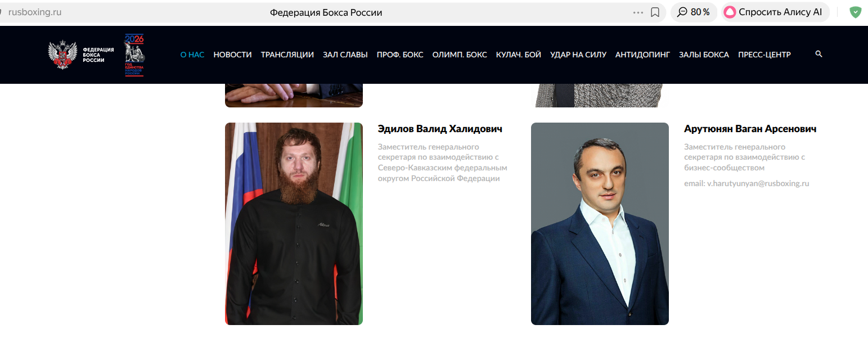Click the Alice AI pink circle icon
This screenshot has width=868, height=338.
click(x=730, y=12)
